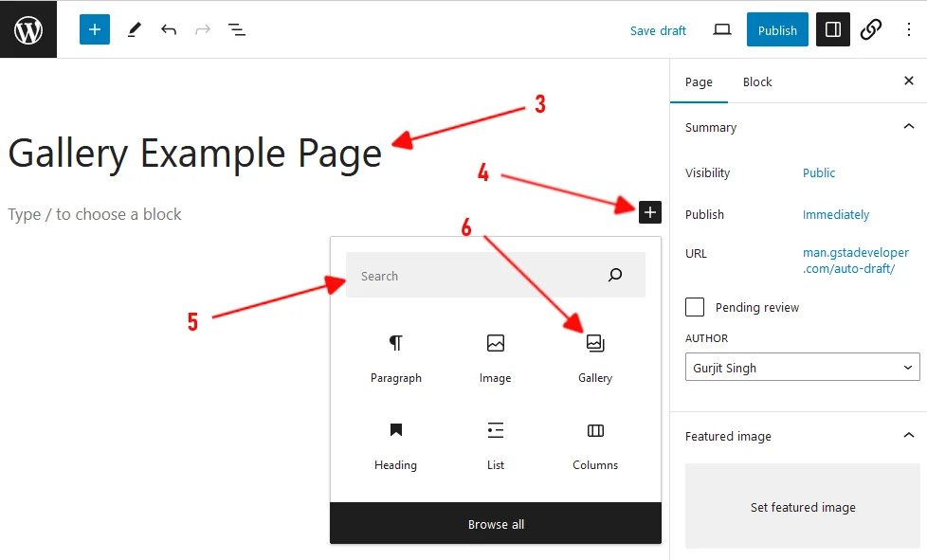The width and height of the screenshot is (927, 560).
Task: Open Document Overview list view
Action: 237,29
